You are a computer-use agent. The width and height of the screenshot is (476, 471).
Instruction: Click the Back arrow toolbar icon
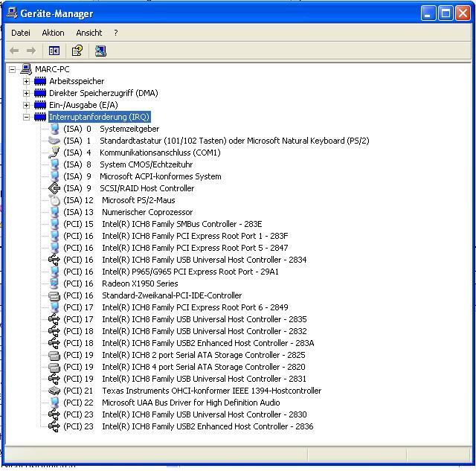click(14, 51)
